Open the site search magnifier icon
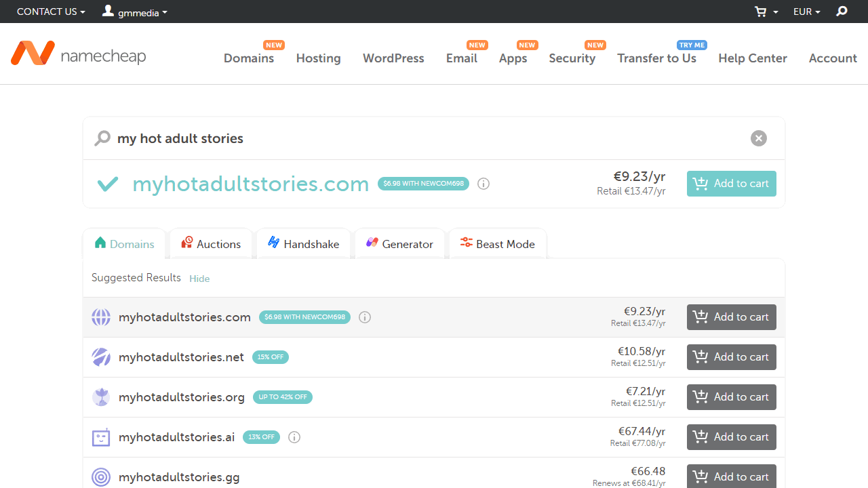The height and width of the screenshot is (488, 868). pos(842,12)
